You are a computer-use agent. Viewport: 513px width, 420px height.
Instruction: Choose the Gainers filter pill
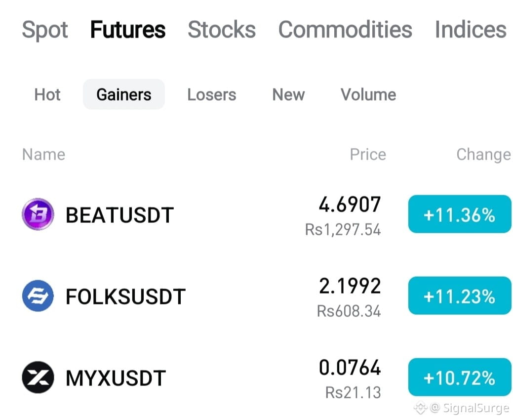pos(123,94)
